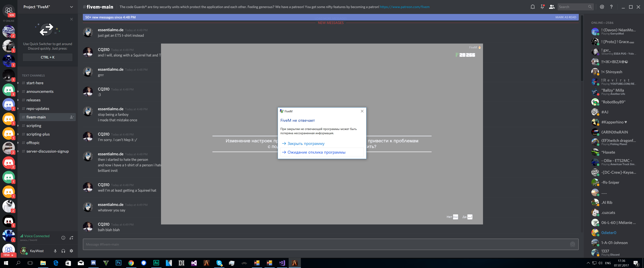Click essentialmo.de avatar on first message
This screenshot has height=268, width=644.
(88, 32)
